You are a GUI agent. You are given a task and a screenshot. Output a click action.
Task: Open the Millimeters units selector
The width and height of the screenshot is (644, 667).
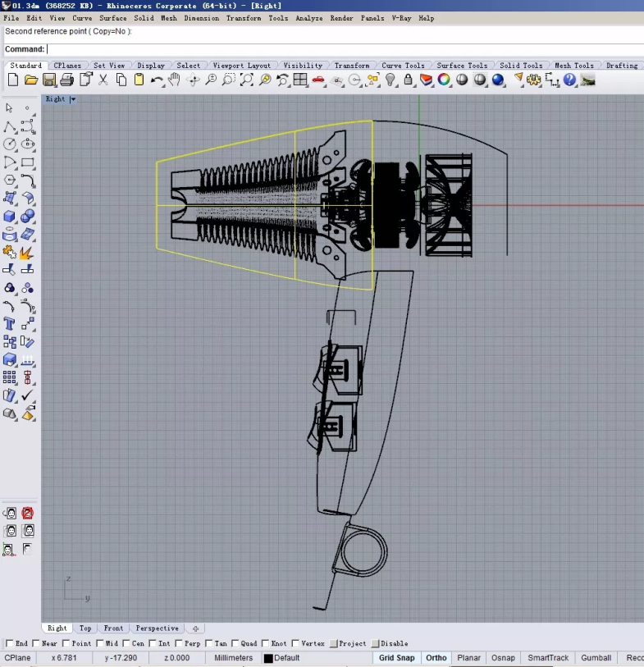[234, 658]
